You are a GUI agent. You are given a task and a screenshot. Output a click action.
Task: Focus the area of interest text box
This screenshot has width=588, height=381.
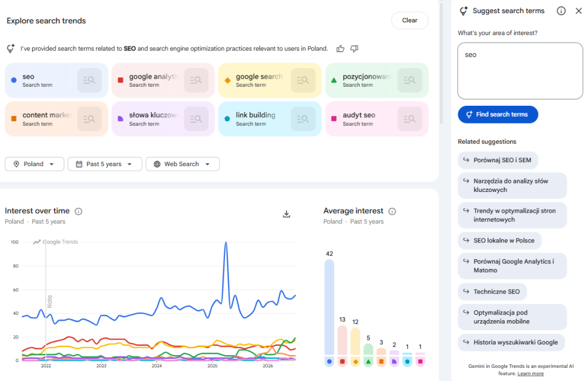click(x=520, y=71)
